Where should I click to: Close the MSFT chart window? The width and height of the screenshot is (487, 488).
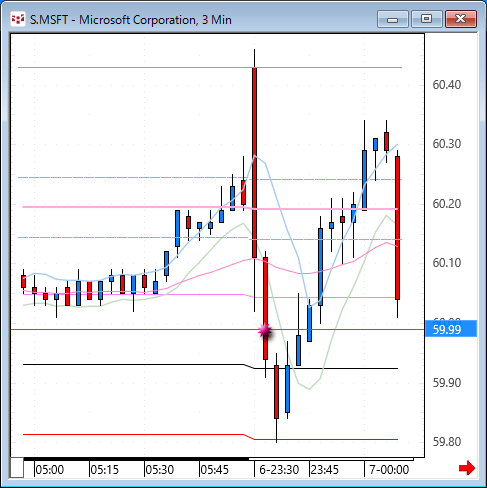click(461, 19)
